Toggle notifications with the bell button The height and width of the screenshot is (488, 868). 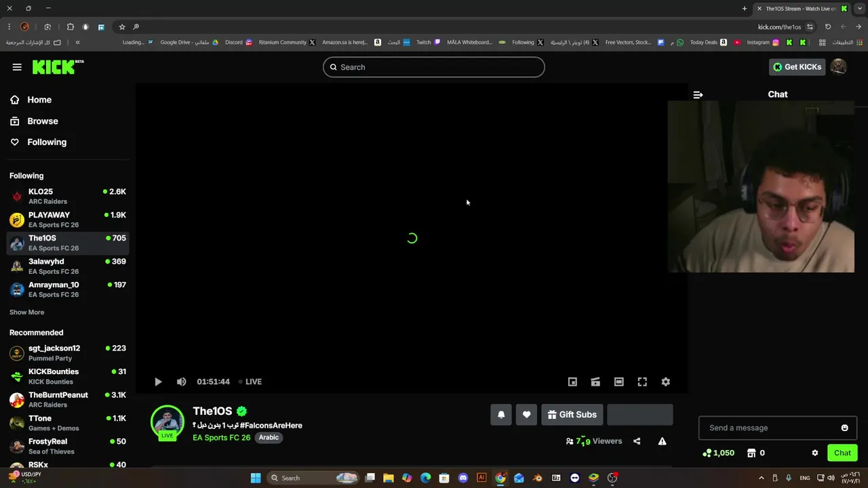(501, 415)
